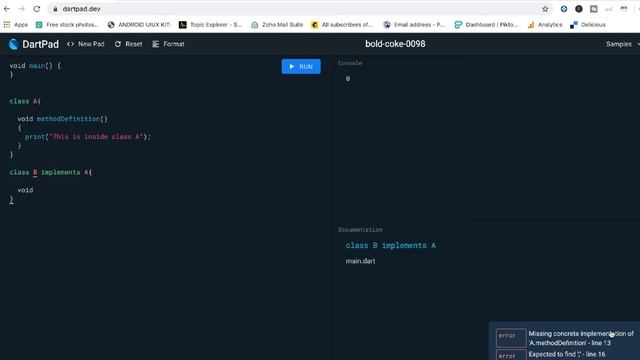Viewport: 640px width, 360px height.
Task: Open the ANDROID UI/UX KIT bookmark
Action: (140, 24)
